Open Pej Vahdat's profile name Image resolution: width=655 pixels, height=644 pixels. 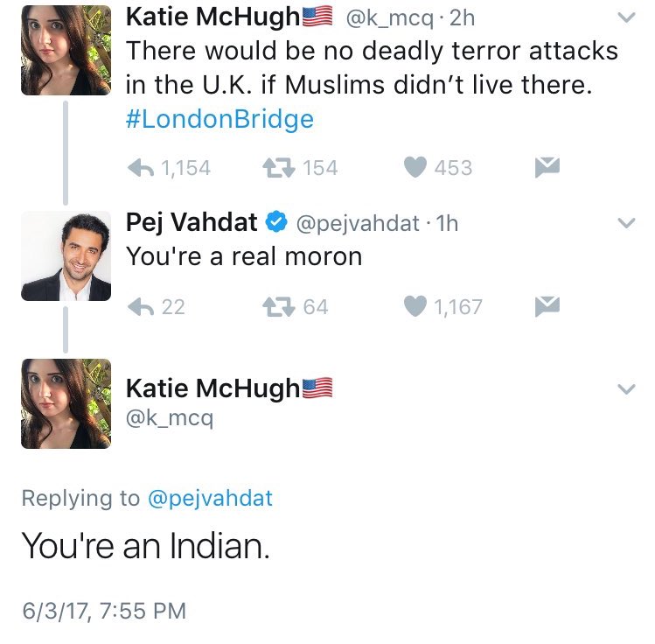tap(192, 223)
